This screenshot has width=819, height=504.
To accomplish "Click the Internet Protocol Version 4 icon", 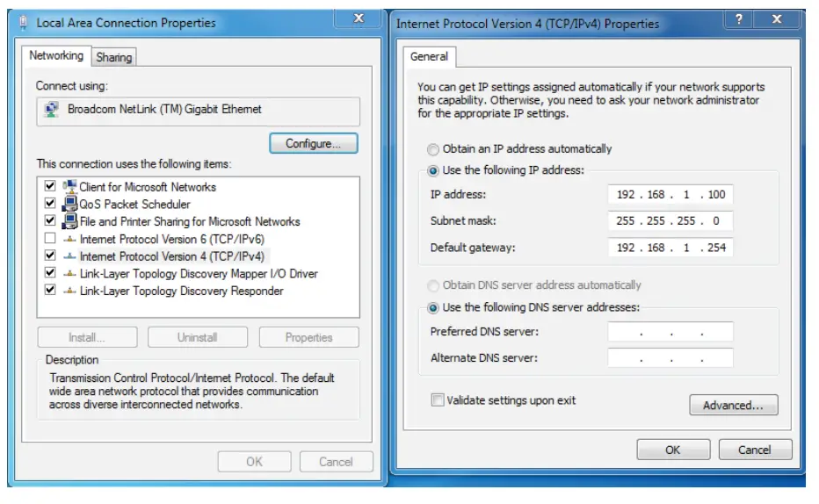I will (x=69, y=256).
